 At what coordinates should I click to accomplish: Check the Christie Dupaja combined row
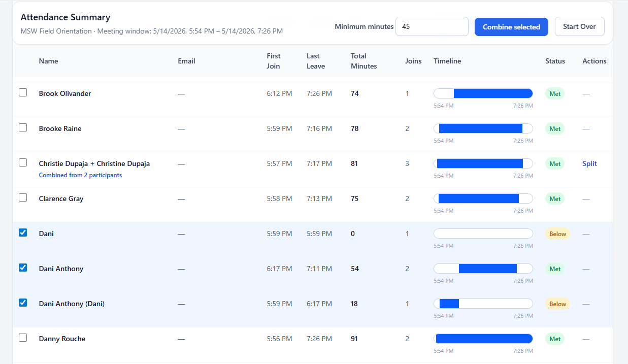pyautogui.click(x=23, y=162)
